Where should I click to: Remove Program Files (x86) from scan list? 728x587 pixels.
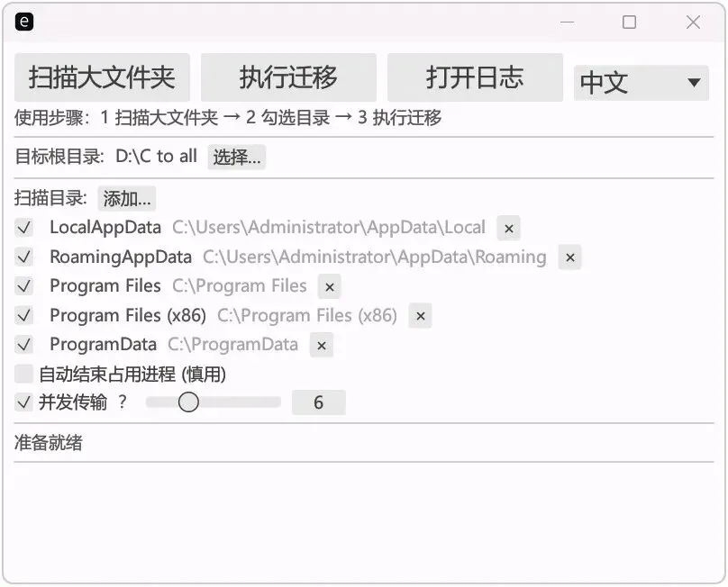pyautogui.click(x=420, y=316)
